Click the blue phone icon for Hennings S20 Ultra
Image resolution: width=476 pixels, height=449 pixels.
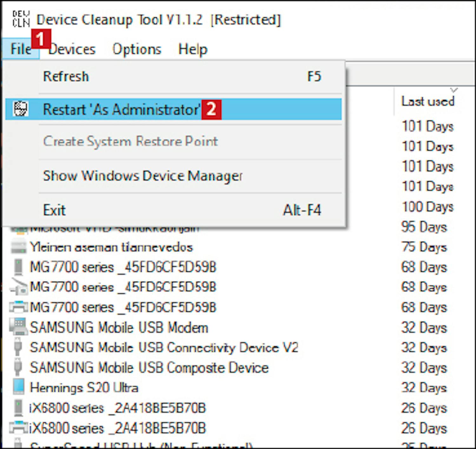coord(18,387)
